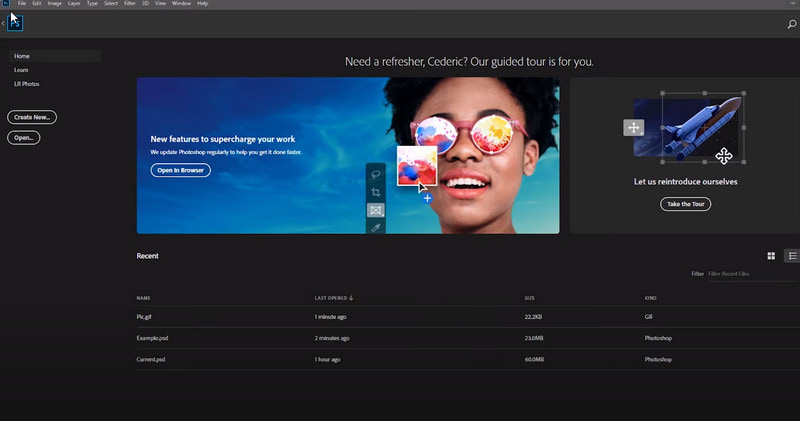Open the Image menu
Image resolution: width=800 pixels, height=421 pixels.
pyautogui.click(x=55, y=3)
